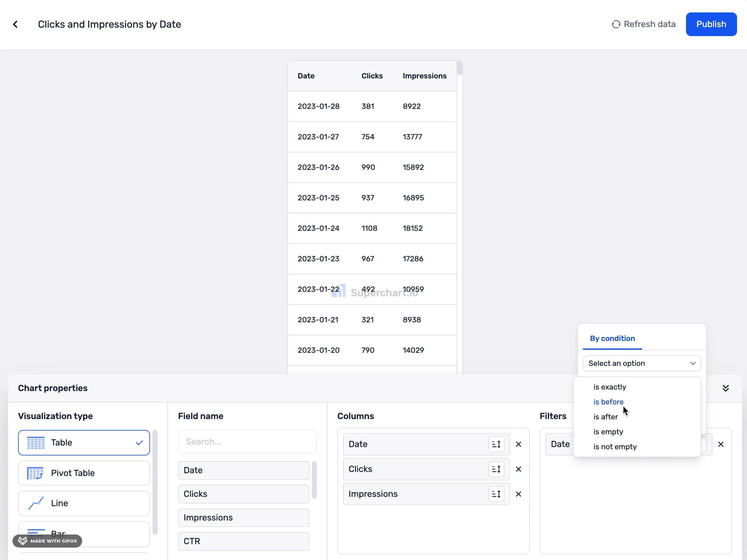The width and height of the screenshot is (747, 560).
Task: Click the visualization type list scrollbar
Action: click(155, 482)
